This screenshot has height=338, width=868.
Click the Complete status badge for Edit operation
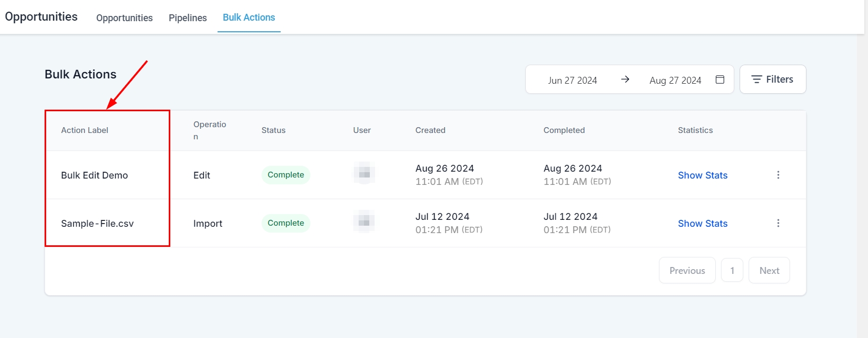tap(285, 175)
